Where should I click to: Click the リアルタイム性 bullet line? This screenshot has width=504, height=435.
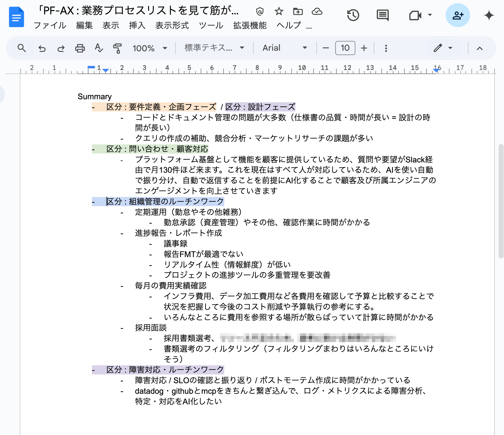[x=227, y=265]
